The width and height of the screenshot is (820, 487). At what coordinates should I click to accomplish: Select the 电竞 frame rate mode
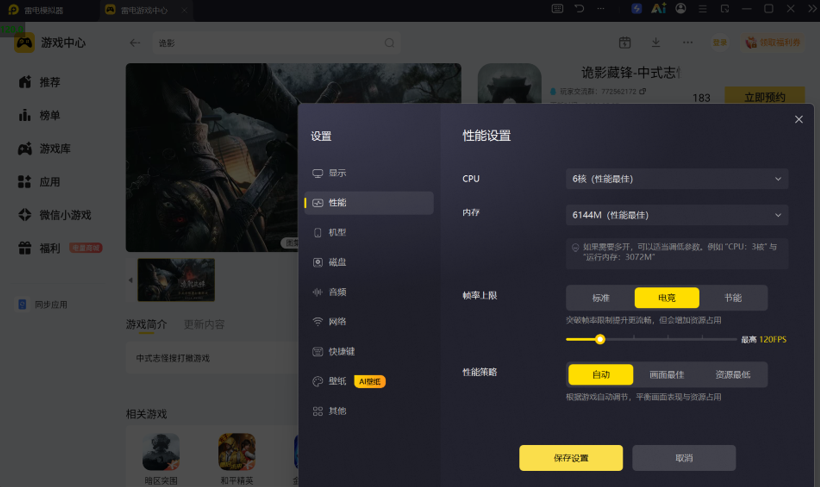pyautogui.click(x=667, y=298)
